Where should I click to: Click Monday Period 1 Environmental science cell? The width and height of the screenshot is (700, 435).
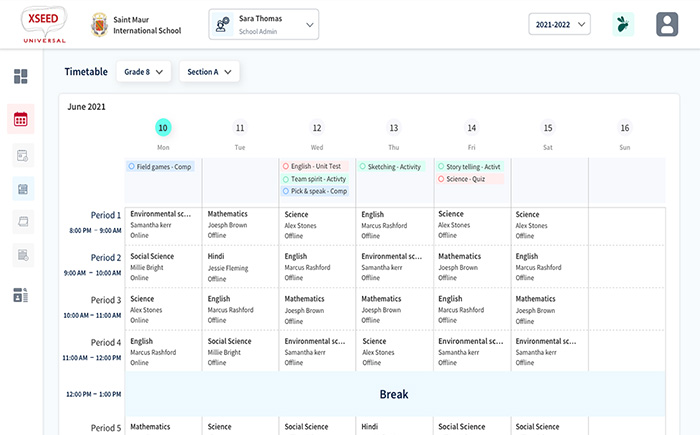pyautogui.click(x=163, y=225)
